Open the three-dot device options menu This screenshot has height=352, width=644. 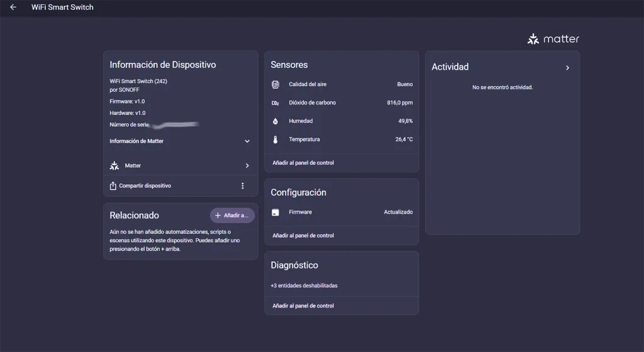243,186
